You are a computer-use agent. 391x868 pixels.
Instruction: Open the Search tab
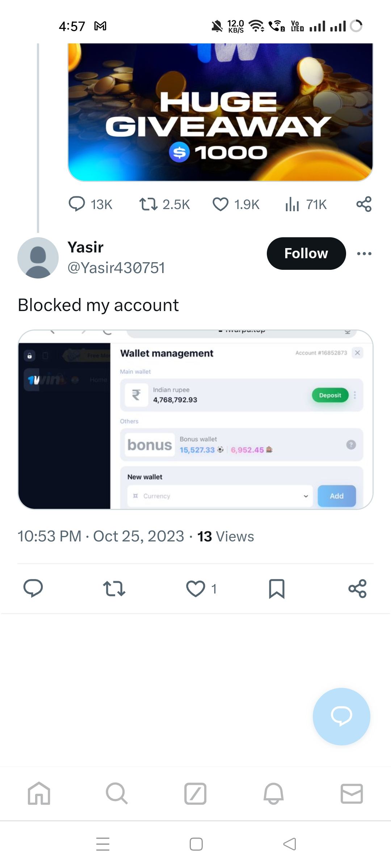pos(117,793)
